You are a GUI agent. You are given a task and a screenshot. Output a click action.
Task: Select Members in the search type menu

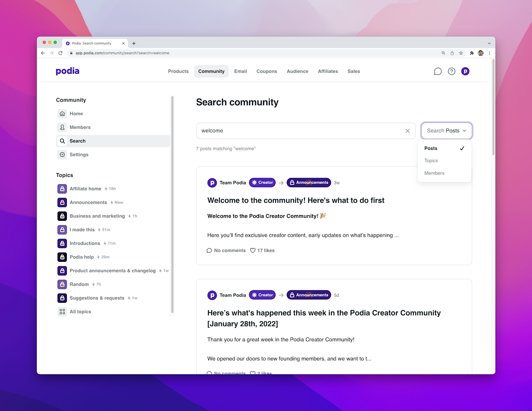[x=444, y=173]
